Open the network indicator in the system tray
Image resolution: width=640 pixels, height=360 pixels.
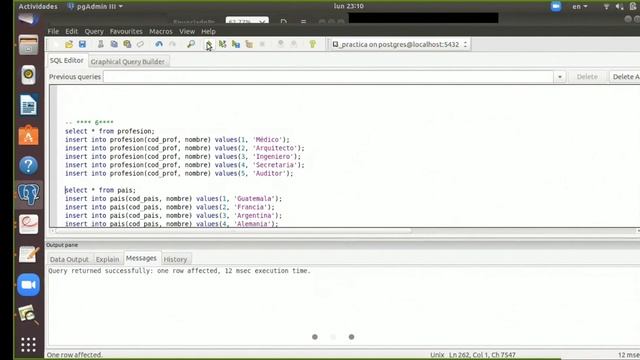tap(607, 7)
